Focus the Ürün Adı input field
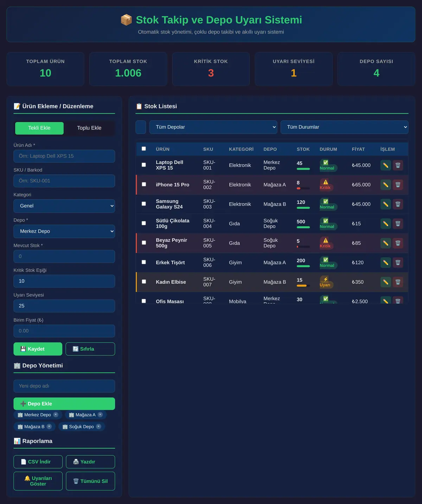 click(64, 156)
